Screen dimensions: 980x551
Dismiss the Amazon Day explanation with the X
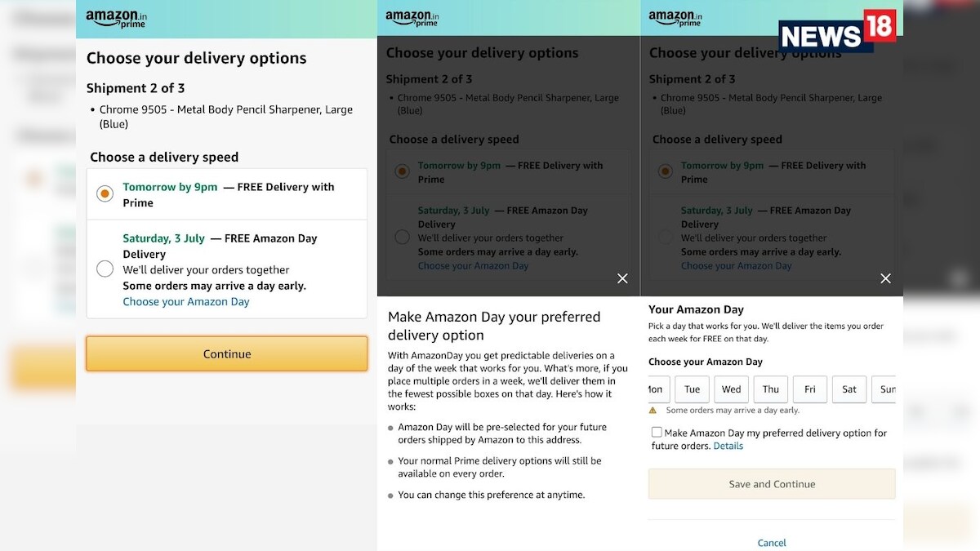coord(622,278)
